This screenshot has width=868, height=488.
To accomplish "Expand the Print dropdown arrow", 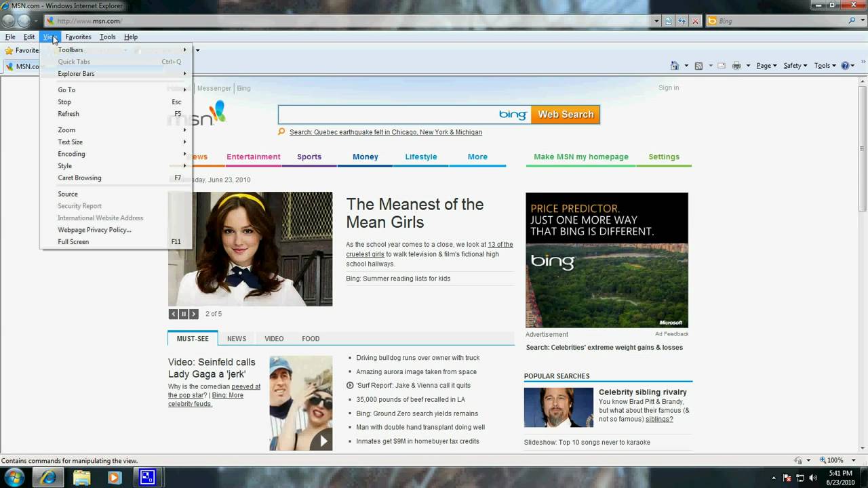I will click(x=748, y=66).
